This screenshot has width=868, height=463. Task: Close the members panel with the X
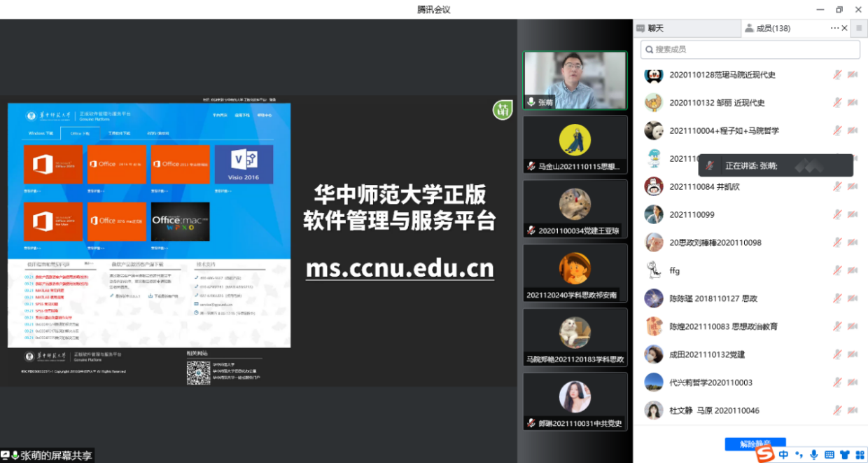pyautogui.click(x=845, y=29)
